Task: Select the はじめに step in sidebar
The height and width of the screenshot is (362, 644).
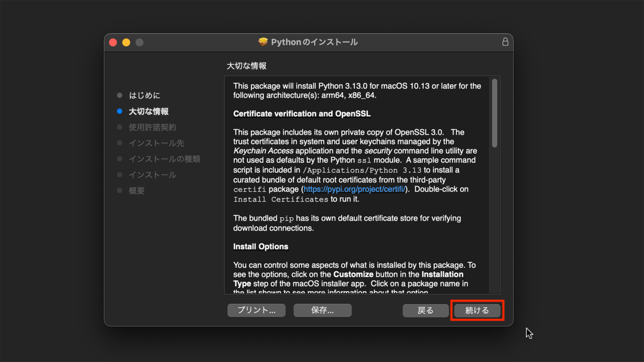Action: pyautogui.click(x=144, y=95)
